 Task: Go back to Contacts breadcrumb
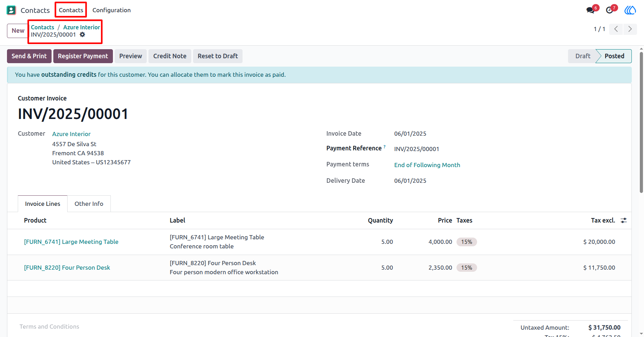pyautogui.click(x=43, y=27)
